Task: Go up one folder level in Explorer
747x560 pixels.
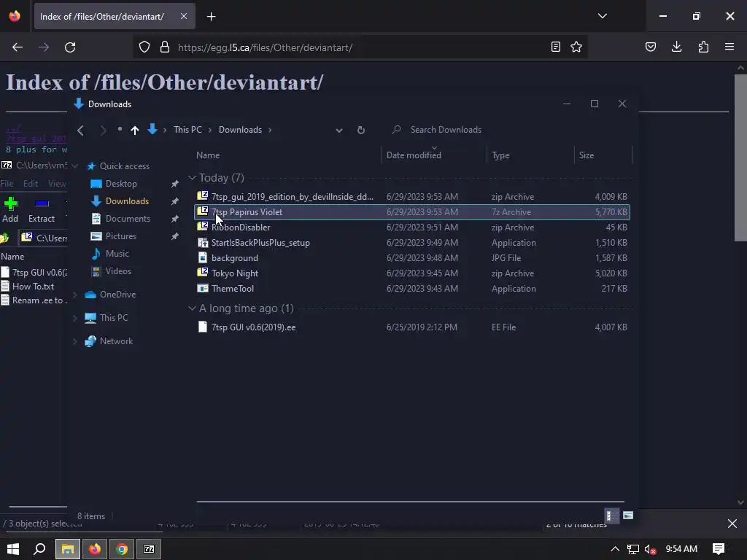Action: coord(135,130)
